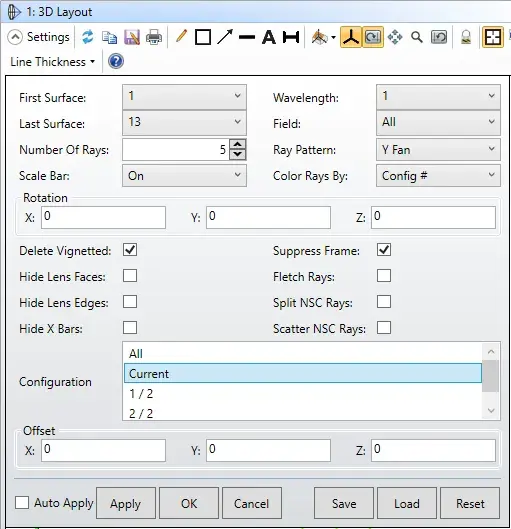The width and height of the screenshot is (511, 529).
Task: Open the Ray Pattern dropdown
Action: pos(438,149)
